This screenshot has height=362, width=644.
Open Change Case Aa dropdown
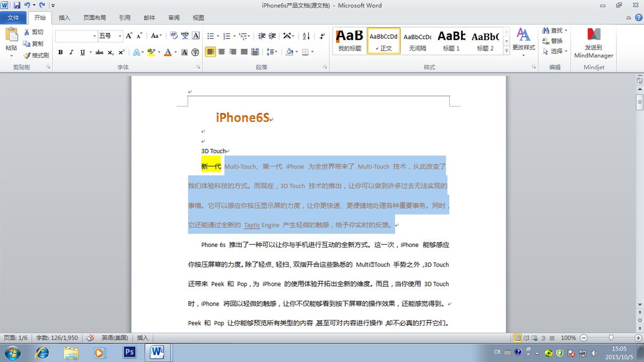pos(156,36)
